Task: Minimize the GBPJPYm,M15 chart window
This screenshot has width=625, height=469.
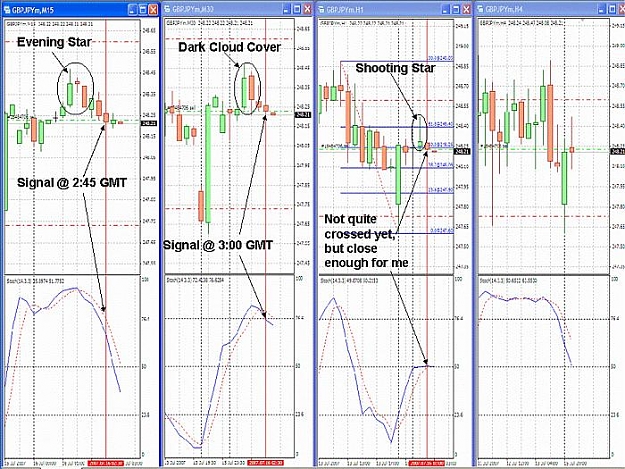Action: (133, 10)
